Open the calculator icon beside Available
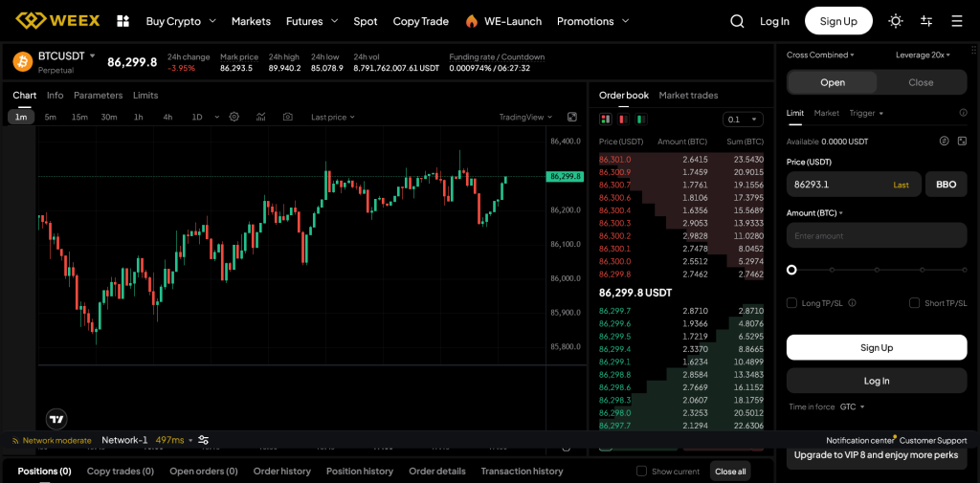The image size is (980, 483). coord(962,142)
